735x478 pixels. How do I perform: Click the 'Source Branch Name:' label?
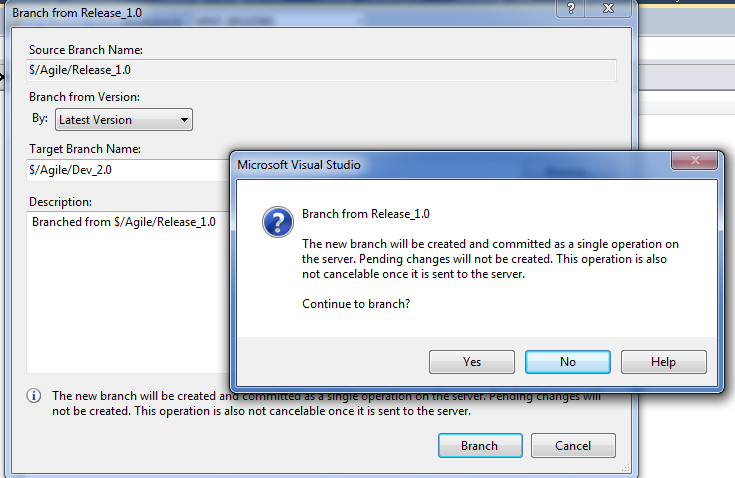pyautogui.click(x=86, y=50)
